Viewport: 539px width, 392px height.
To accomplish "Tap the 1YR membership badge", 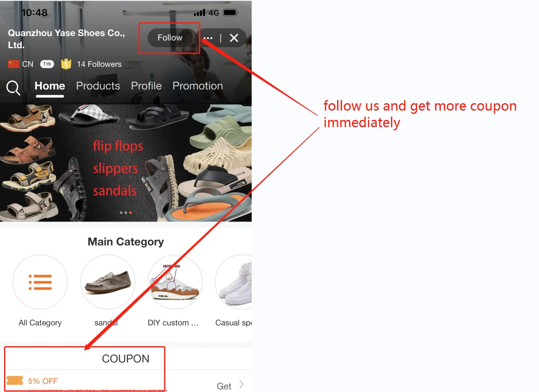I will click(47, 64).
